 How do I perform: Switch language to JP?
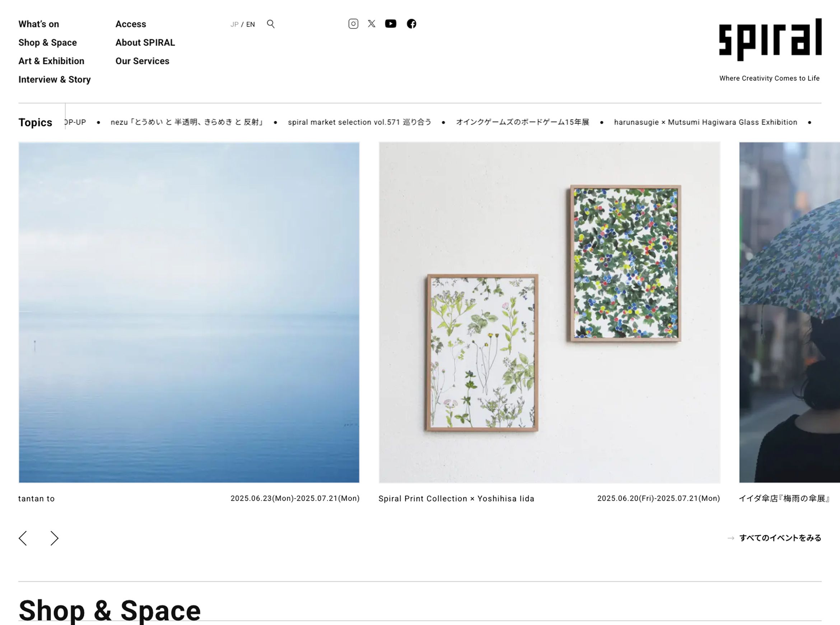tap(234, 24)
